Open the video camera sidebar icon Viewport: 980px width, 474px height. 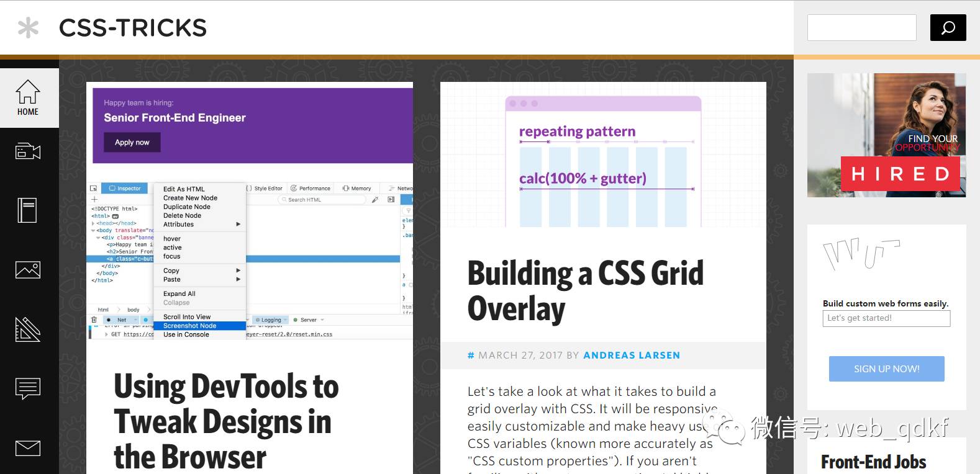point(28,151)
